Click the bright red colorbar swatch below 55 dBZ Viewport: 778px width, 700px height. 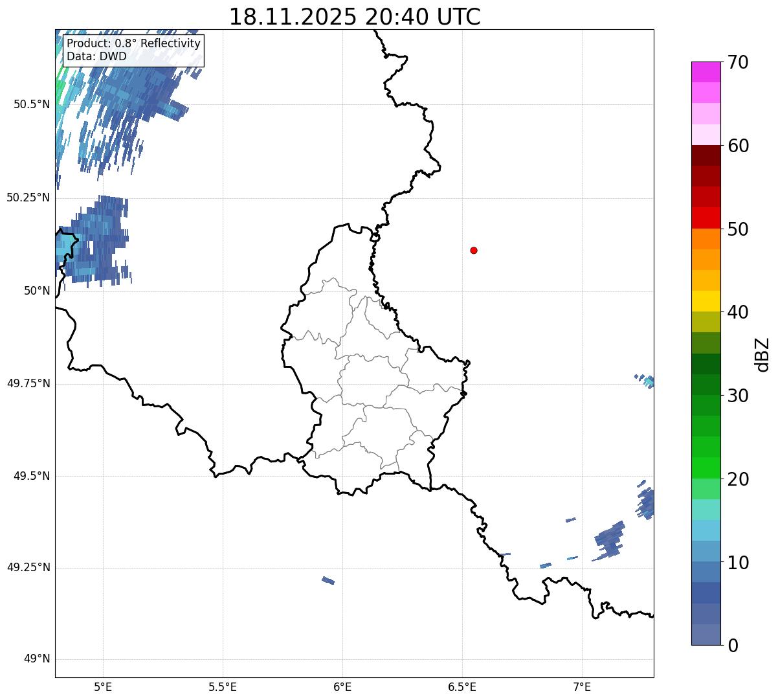[x=706, y=218]
